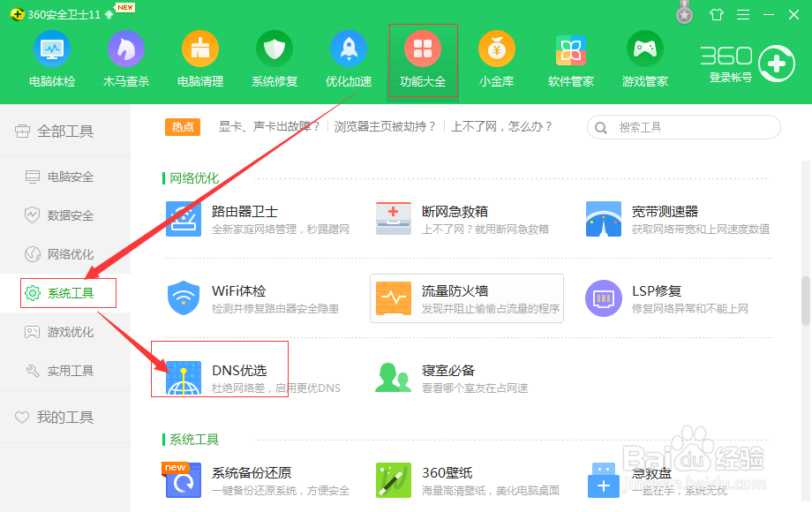
Task: Click description 杜绝网络差，启用更优DNS
Action: point(276,388)
